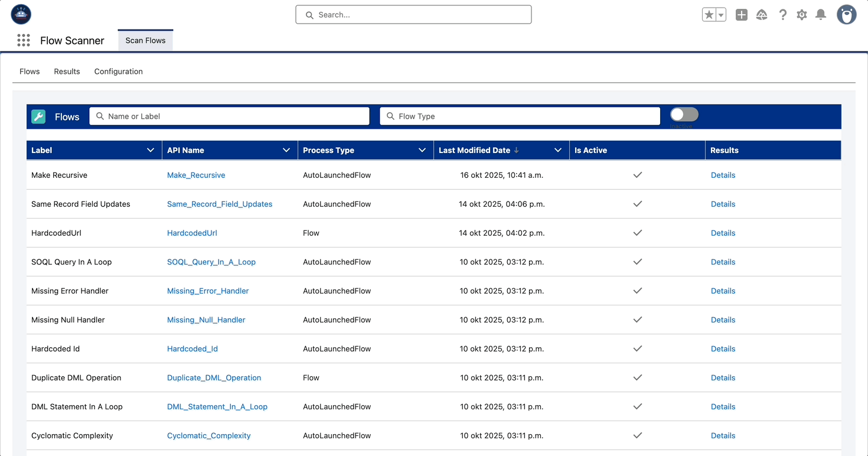
Task: Toggle the Inactive flows switch
Action: [x=684, y=115]
